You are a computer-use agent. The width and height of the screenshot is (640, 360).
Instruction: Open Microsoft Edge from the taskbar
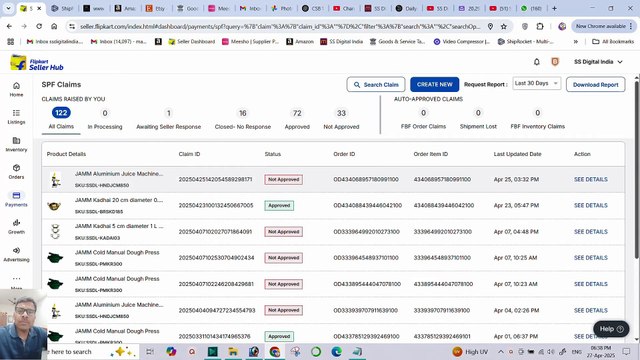pyautogui.click(x=336, y=351)
